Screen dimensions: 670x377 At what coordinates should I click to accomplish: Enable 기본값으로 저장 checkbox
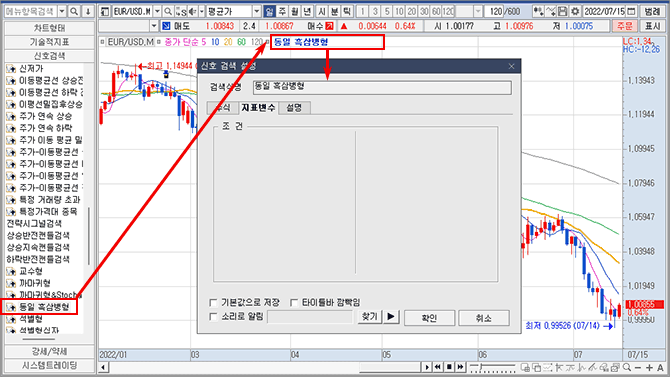[x=214, y=303]
